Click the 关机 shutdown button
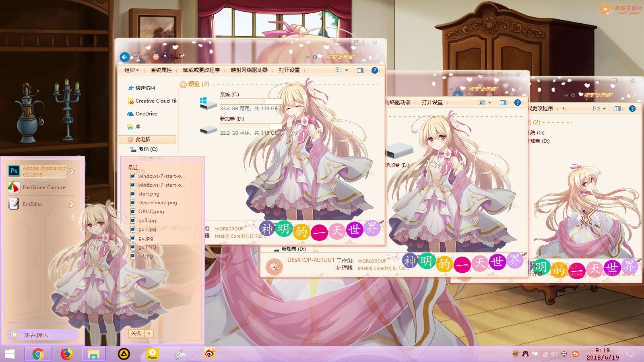The width and height of the screenshot is (644, 362). coord(136,333)
